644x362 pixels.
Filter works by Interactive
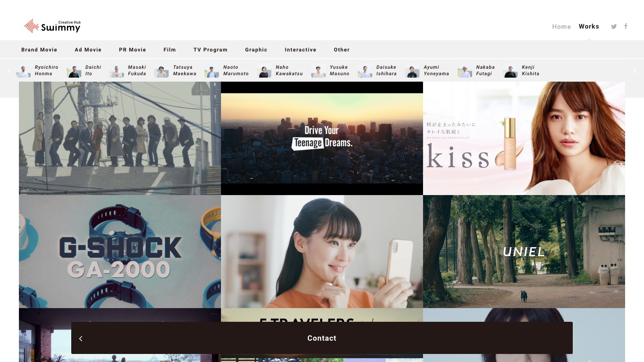[300, 50]
